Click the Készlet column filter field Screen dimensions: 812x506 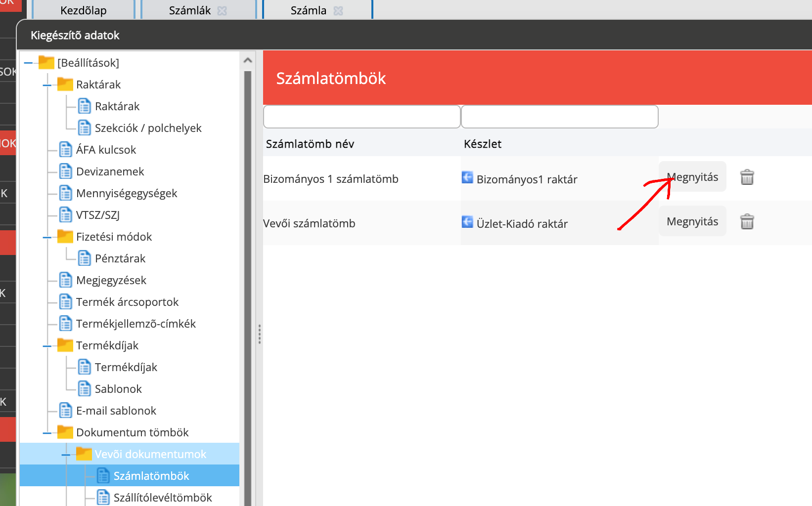click(559, 117)
